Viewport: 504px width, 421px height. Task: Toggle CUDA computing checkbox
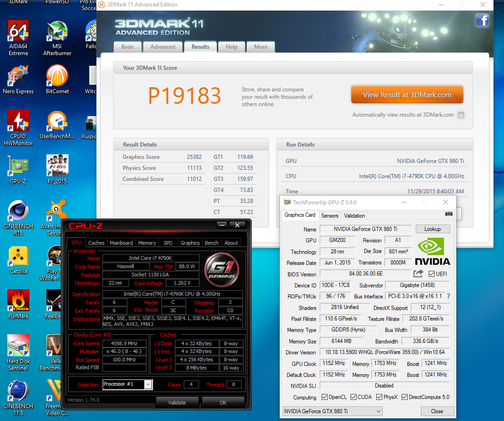pos(354,397)
